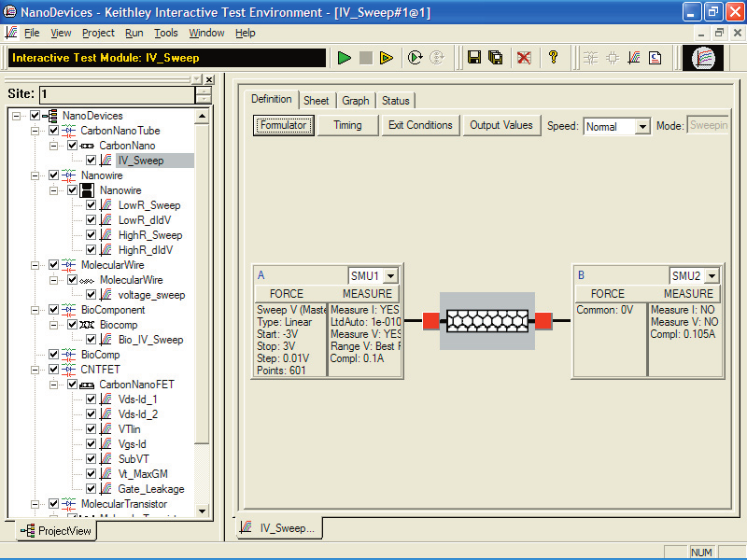Click the green Run test button
Screen dimensions: 747x560
tap(345, 58)
